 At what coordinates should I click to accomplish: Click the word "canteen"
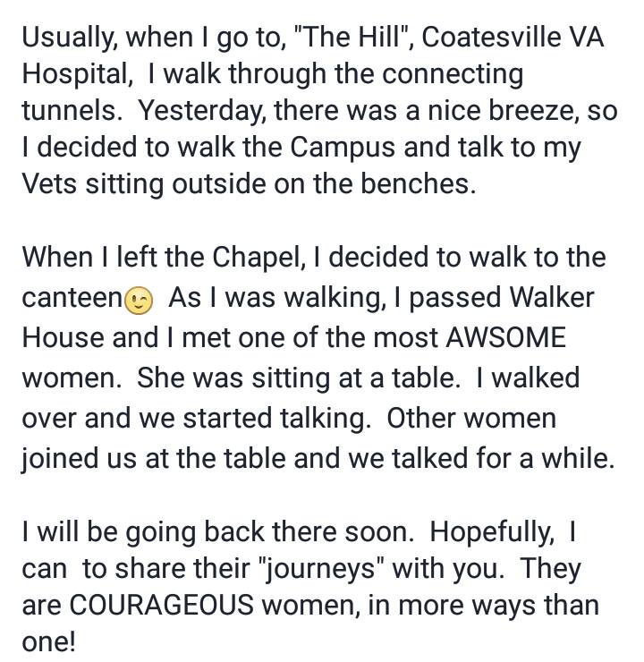click(72, 298)
